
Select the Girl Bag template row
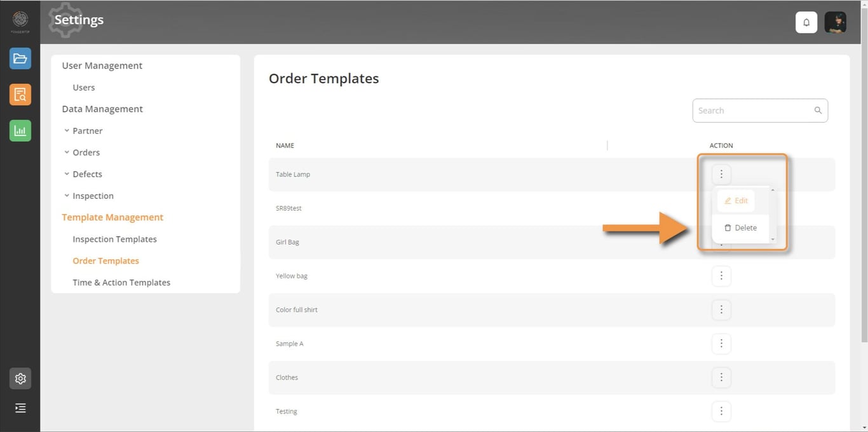pos(552,242)
